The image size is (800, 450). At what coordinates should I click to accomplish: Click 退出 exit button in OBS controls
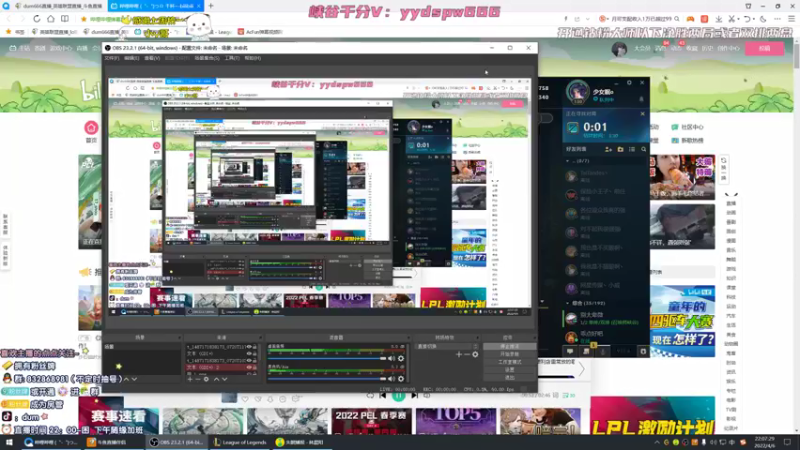(509, 377)
